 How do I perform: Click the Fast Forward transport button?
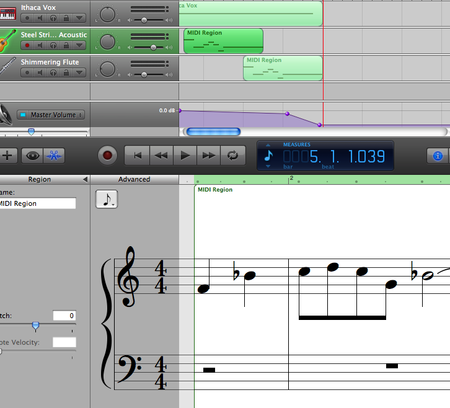click(x=209, y=155)
